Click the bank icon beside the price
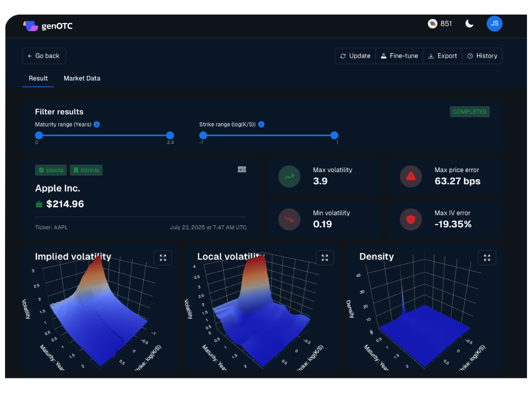 point(39,204)
